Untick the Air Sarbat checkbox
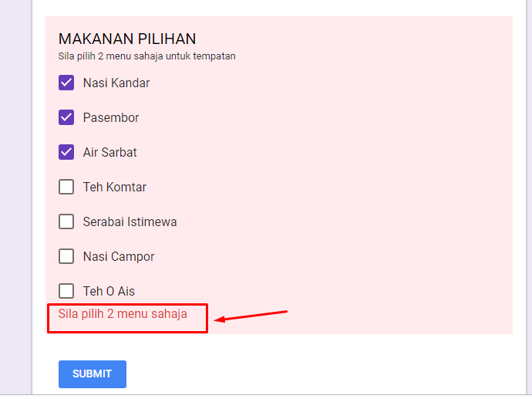532x399 pixels. (x=66, y=152)
